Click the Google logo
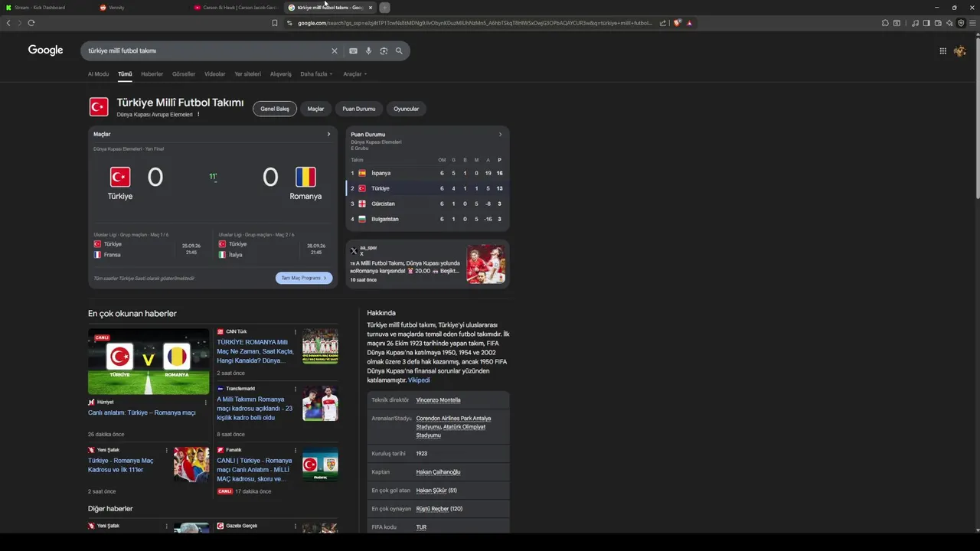980x551 pixels. (x=45, y=51)
